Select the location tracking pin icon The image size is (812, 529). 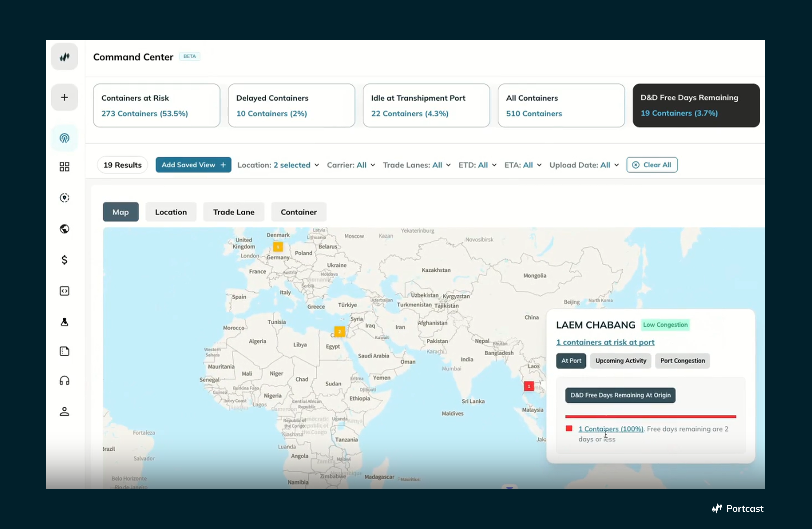click(64, 198)
